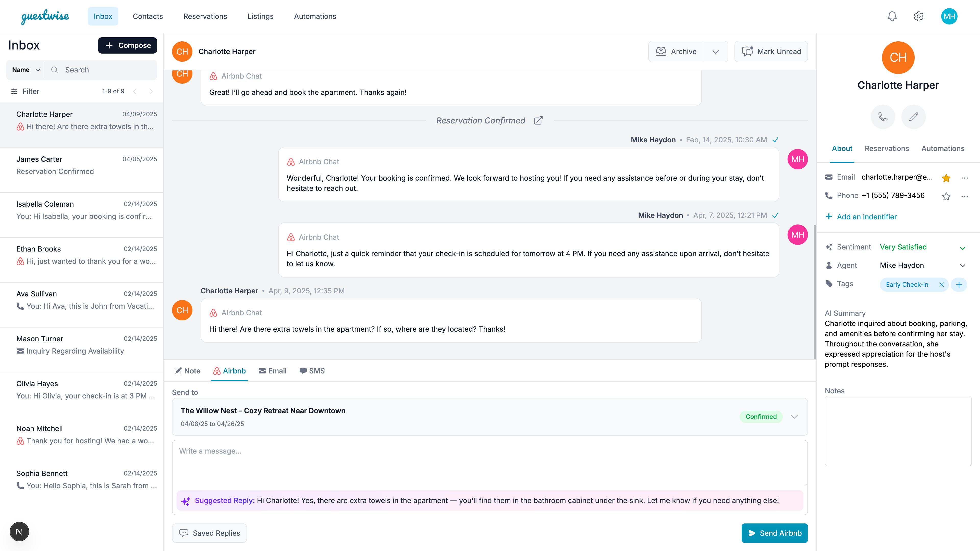The image size is (980, 551).
Task: Click the read checkmark on Feb 14 message
Action: click(775, 140)
